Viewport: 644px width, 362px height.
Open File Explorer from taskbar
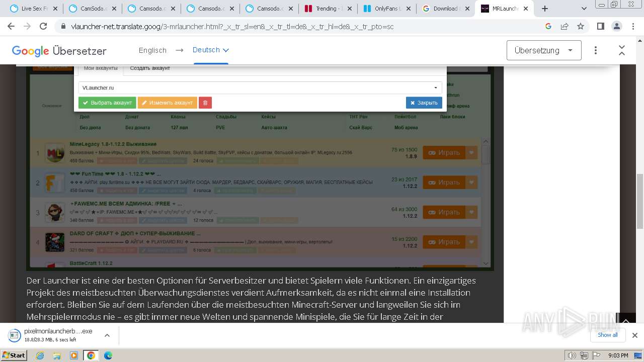pyautogui.click(x=57, y=355)
